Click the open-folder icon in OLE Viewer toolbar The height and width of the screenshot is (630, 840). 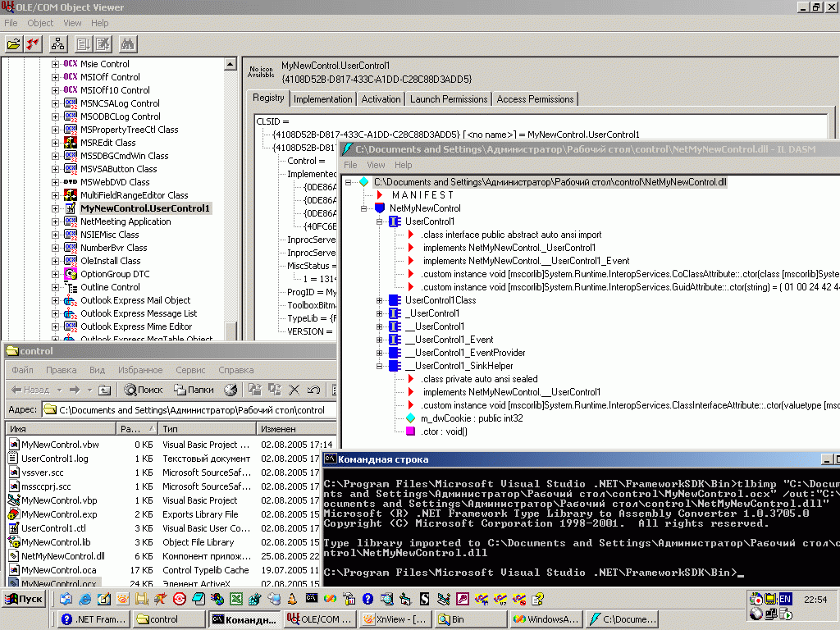coord(14,43)
